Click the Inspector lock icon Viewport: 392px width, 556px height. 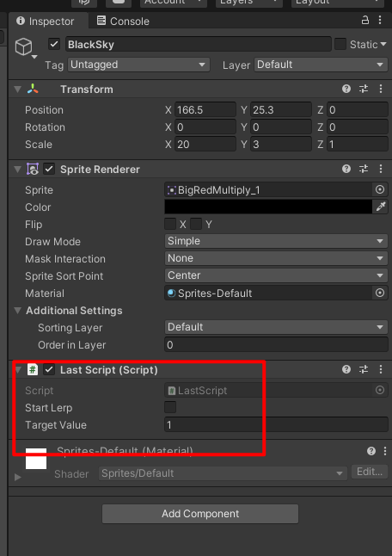pyautogui.click(x=364, y=20)
